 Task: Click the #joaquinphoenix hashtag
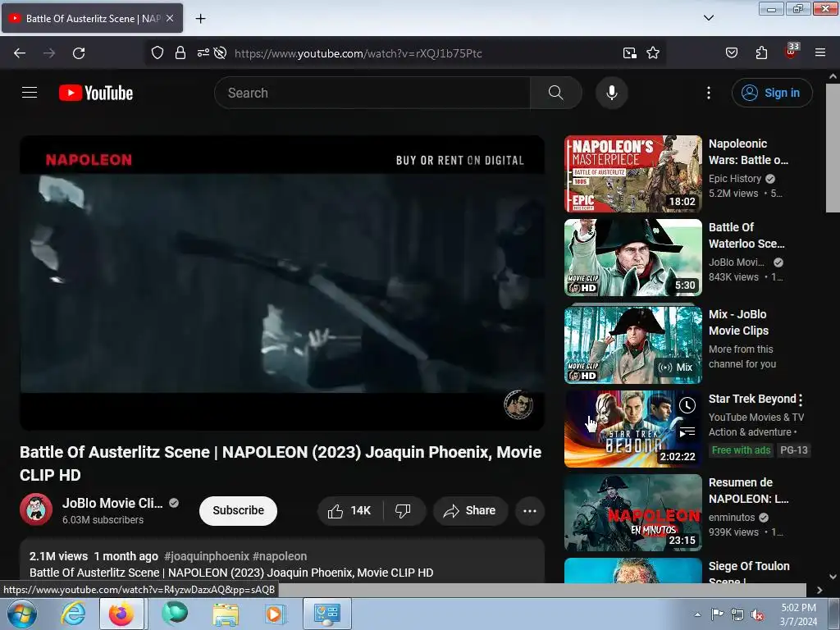(x=206, y=556)
